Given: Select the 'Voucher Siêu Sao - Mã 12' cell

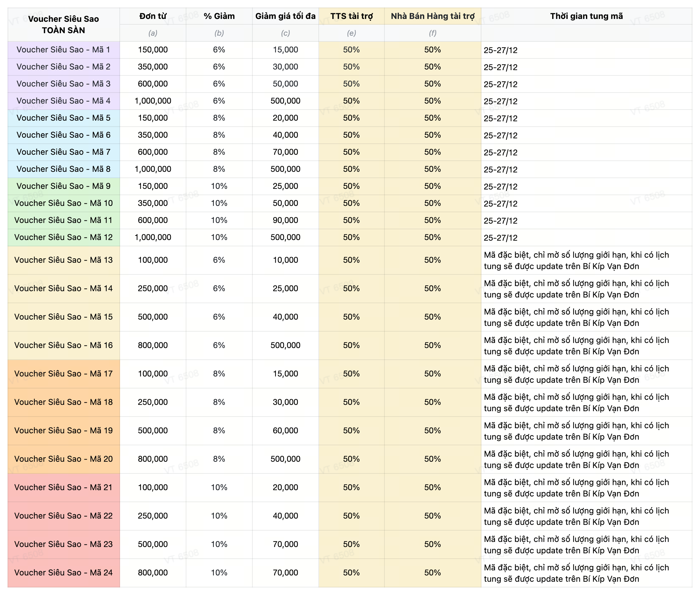Looking at the screenshot, I should point(63,237).
